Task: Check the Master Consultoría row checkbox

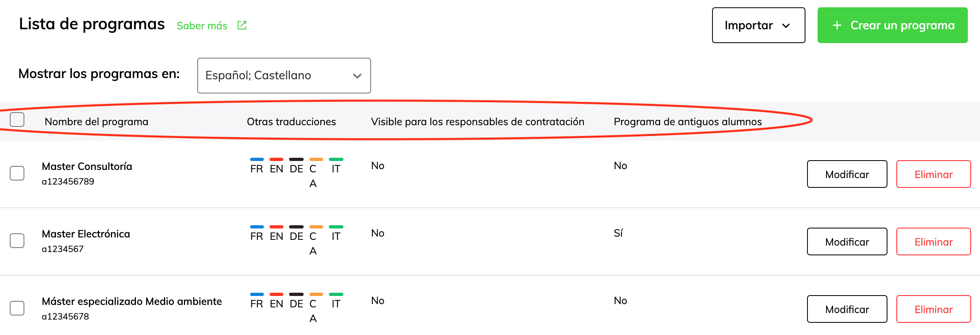Action: click(17, 173)
